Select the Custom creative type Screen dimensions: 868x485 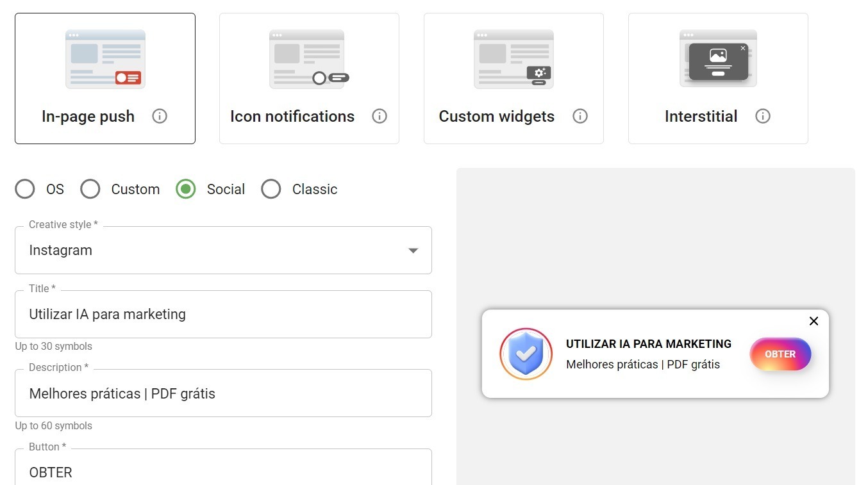click(90, 189)
